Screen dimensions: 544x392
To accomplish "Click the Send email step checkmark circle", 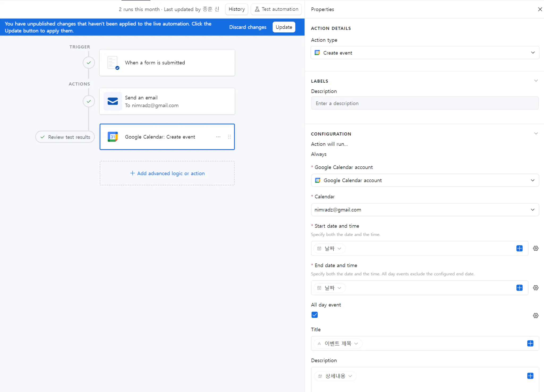I will pyautogui.click(x=89, y=101).
